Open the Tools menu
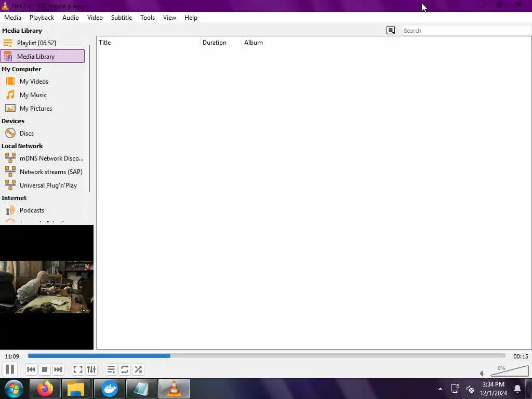Image resolution: width=532 pixels, height=399 pixels. 148,17
